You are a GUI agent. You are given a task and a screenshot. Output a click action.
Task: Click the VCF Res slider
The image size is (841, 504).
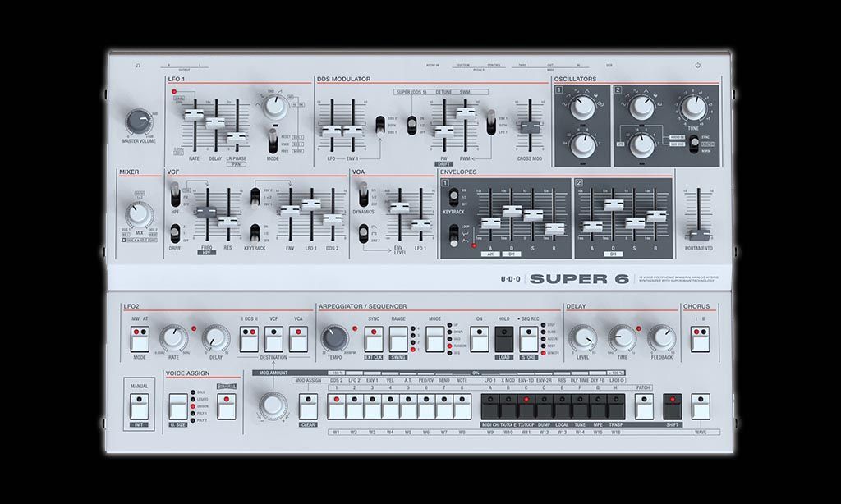tap(227, 221)
